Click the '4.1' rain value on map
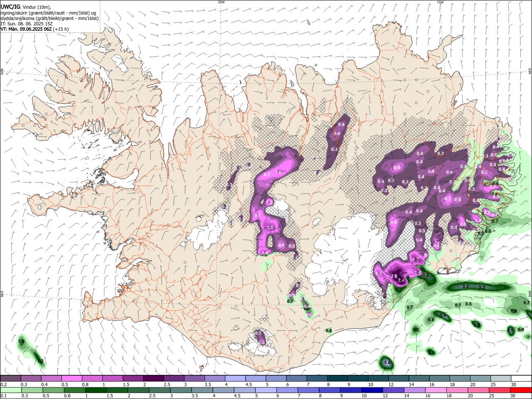The height and width of the screenshot is (399, 532). (x=510, y=330)
